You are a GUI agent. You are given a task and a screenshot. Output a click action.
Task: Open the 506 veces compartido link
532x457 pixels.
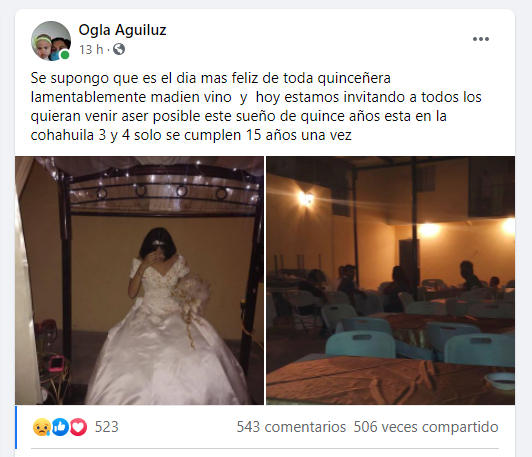point(426,427)
